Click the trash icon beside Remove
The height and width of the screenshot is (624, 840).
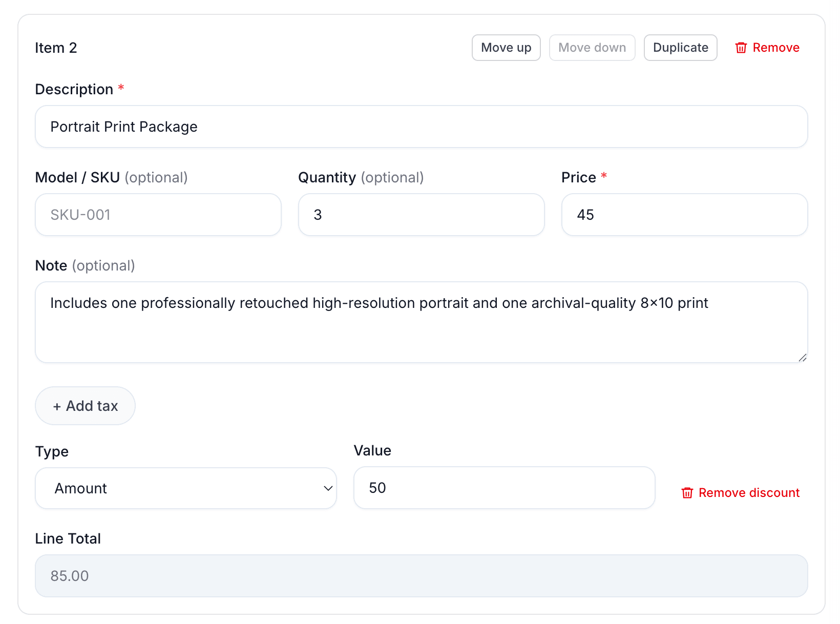coord(741,48)
